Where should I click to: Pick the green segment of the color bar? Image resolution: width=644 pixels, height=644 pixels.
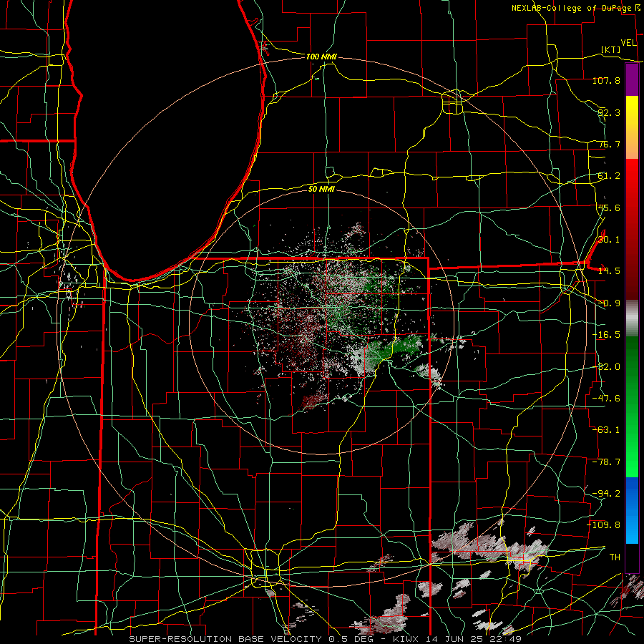tap(632, 406)
